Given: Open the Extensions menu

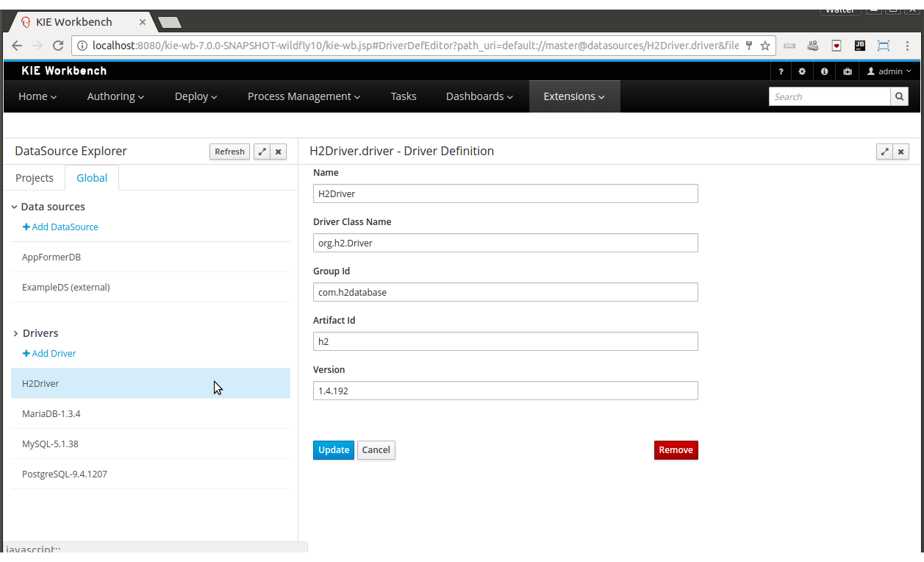Looking at the screenshot, I should point(574,96).
